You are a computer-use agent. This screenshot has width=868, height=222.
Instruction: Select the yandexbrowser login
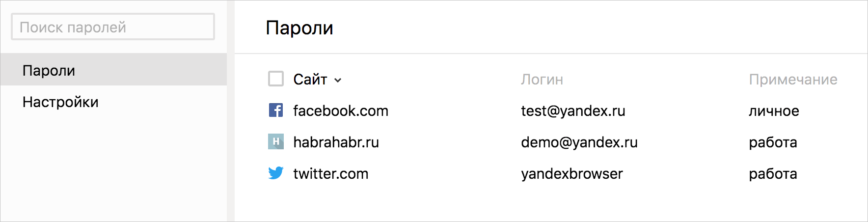[572, 174]
